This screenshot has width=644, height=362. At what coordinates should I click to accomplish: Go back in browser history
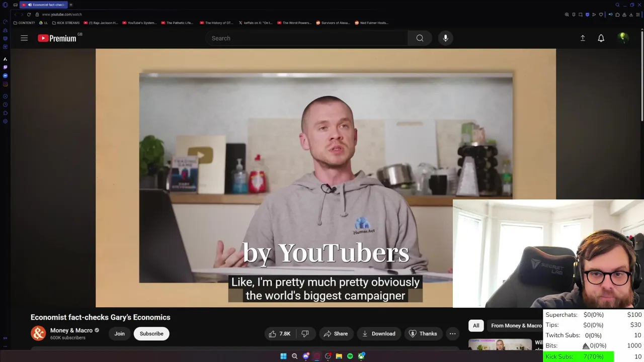coord(16,15)
